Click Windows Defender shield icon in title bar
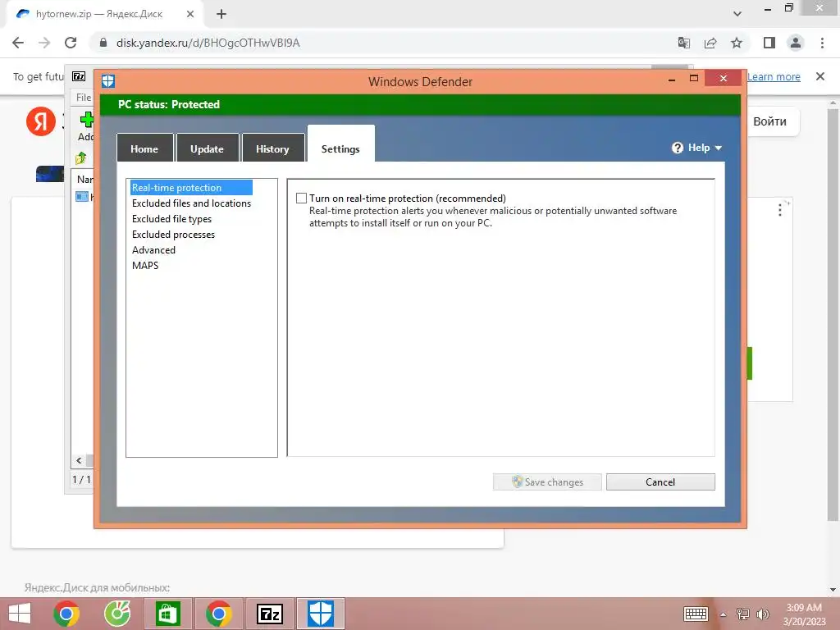This screenshot has height=630, width=840. [108, 81]
